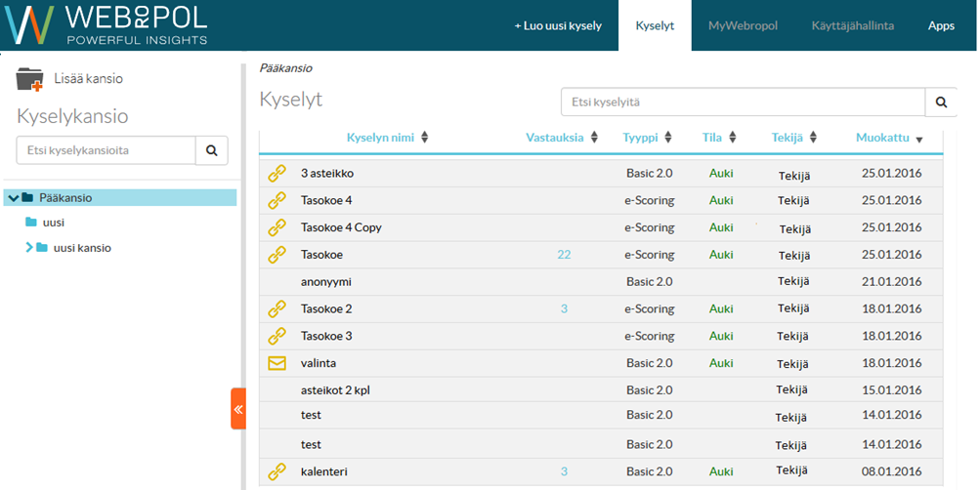980x490 pixels.
Task: Open the 3 asteikko survey
Action: click(x=327, y=173)
